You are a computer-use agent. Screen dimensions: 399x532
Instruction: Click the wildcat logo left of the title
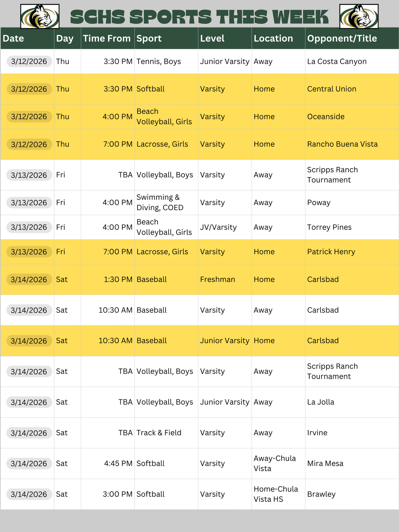40,16
